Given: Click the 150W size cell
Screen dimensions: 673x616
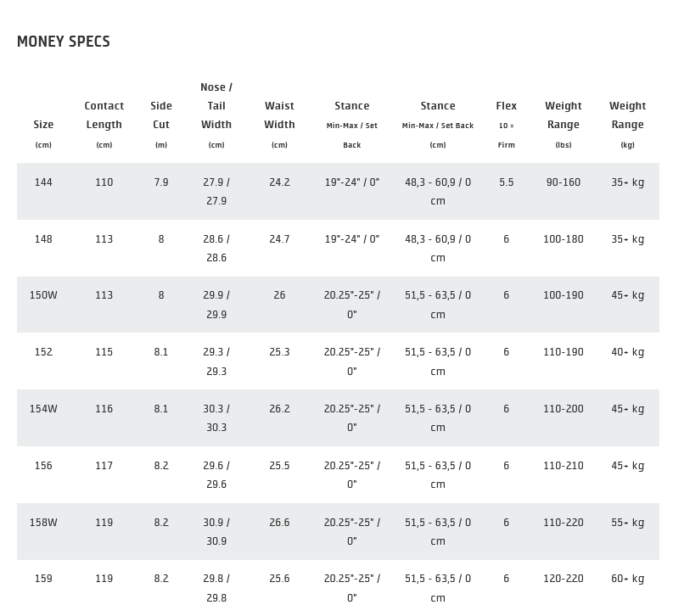Looking at the screenshot, I should point(43,295).
